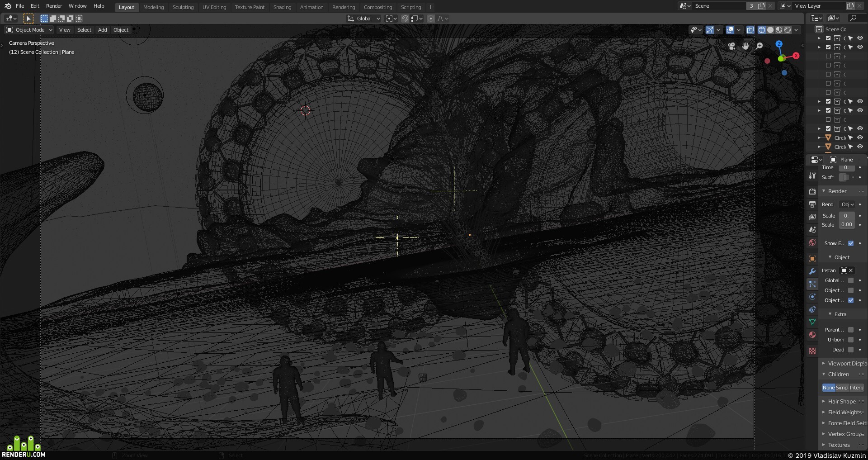Enable the Show Emitter checkbox
This screenshot has width=868, height=460.
point(851,243)
